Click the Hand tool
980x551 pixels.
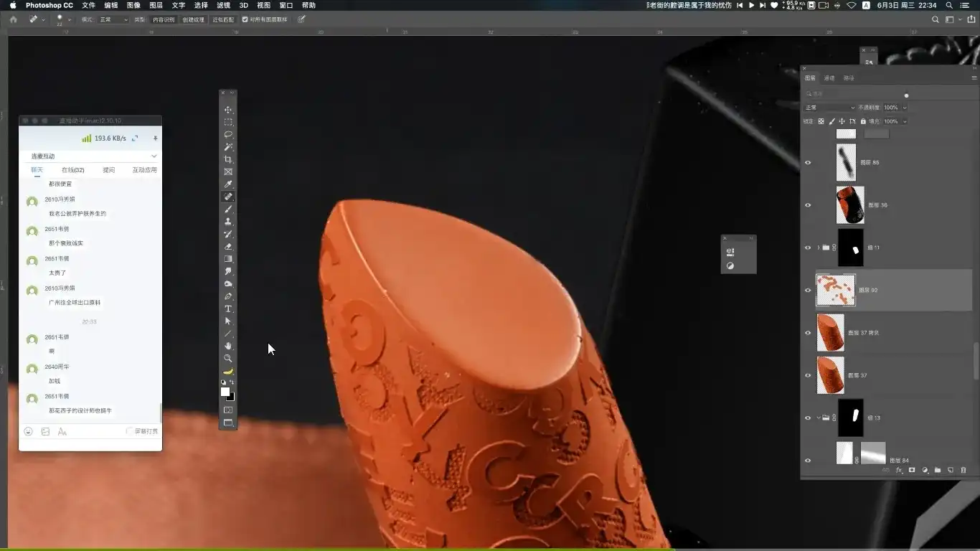click(x=228, y=346)
